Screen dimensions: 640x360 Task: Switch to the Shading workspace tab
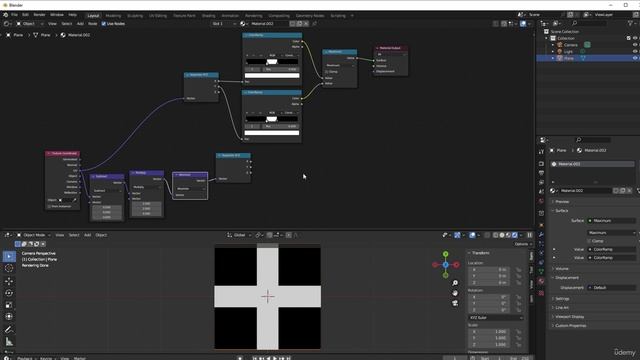click(208, 16)
